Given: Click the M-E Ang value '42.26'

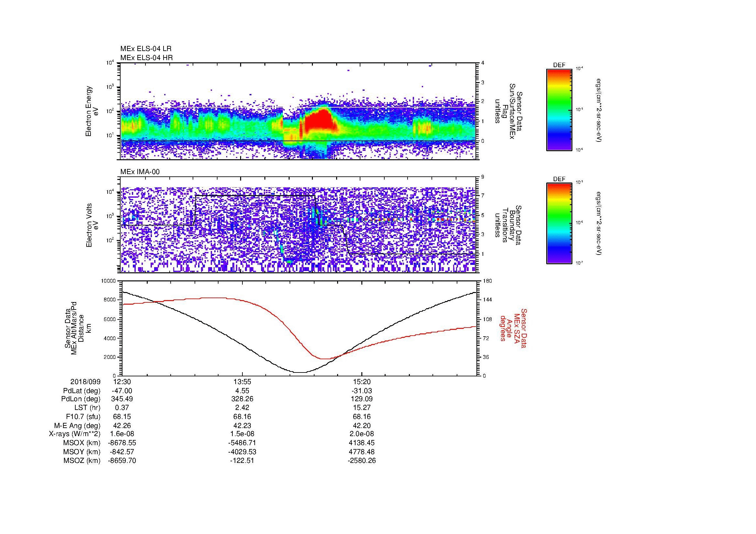Looking at the screenshot, I should coord(122,426).
